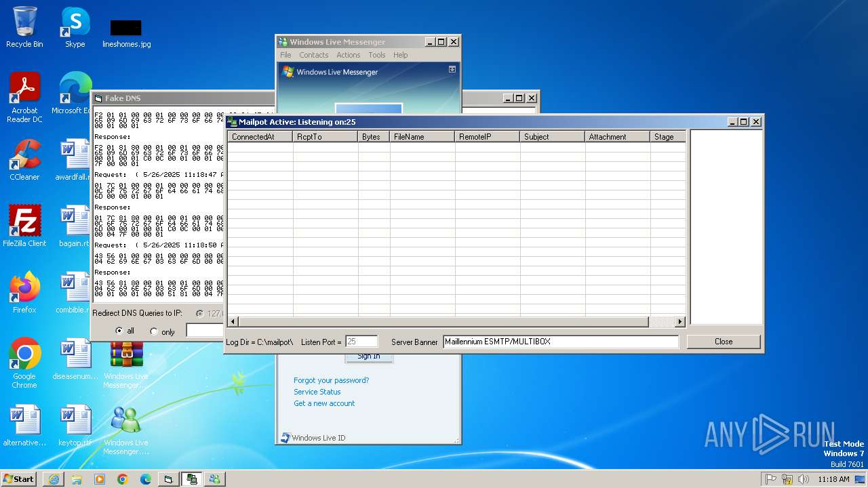Click the Close button in Mailpot
Screen dimensions: 868x488
pos(724,342)
